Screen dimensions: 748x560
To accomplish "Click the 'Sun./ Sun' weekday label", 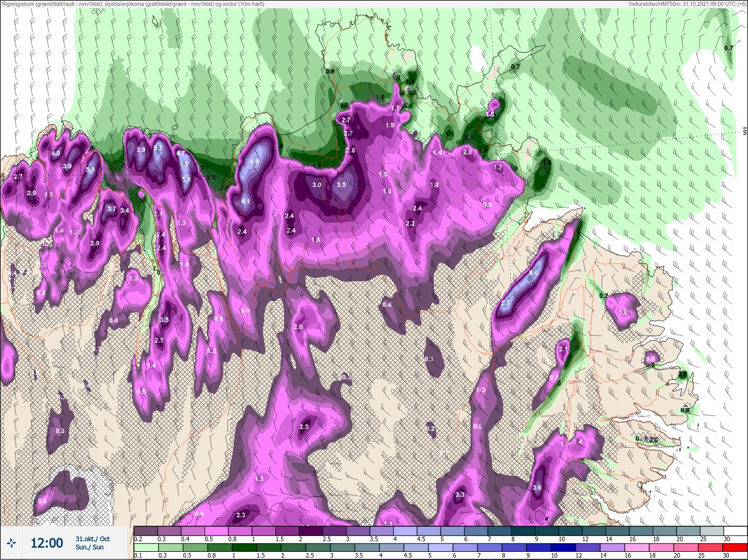I will point(89,547).
